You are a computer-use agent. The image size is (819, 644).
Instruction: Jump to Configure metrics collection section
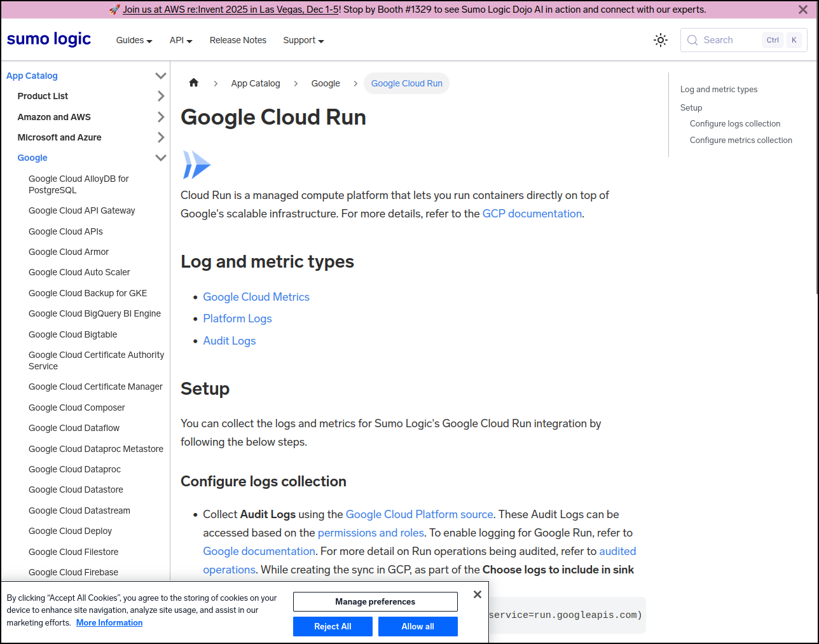741,140
